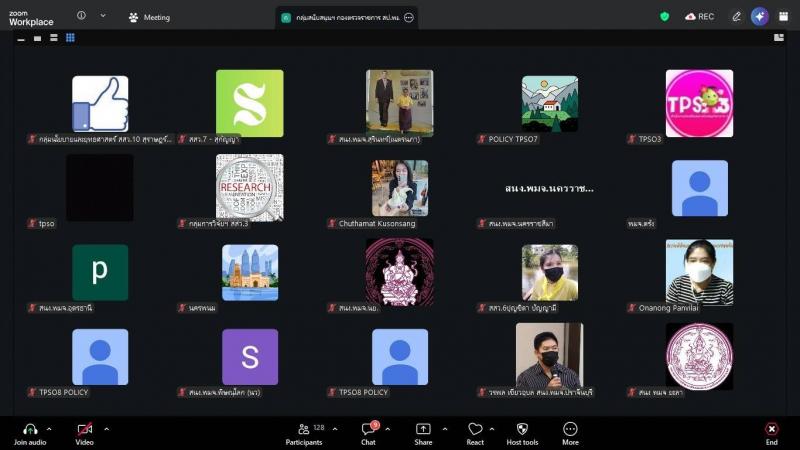The width and height of the screenshot is (800, 450).
Task: Select Chuthamat Kusonsang's tile
Action: (400, 188)
